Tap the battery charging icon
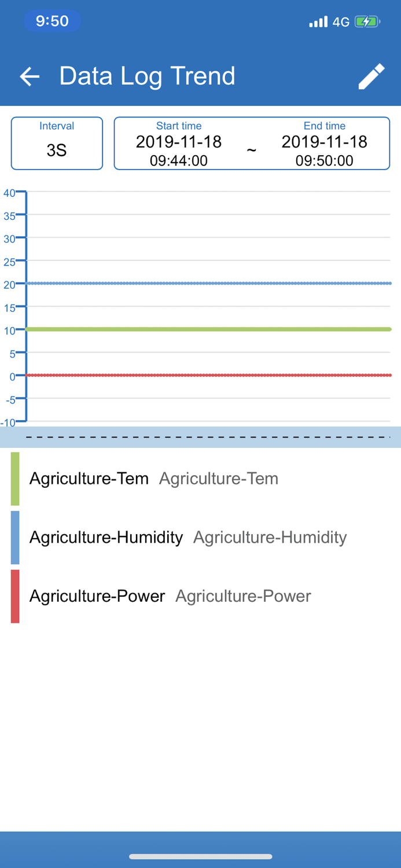Image resolution: width=401 pixels, height=868 pixels. (x=367, y=21)
